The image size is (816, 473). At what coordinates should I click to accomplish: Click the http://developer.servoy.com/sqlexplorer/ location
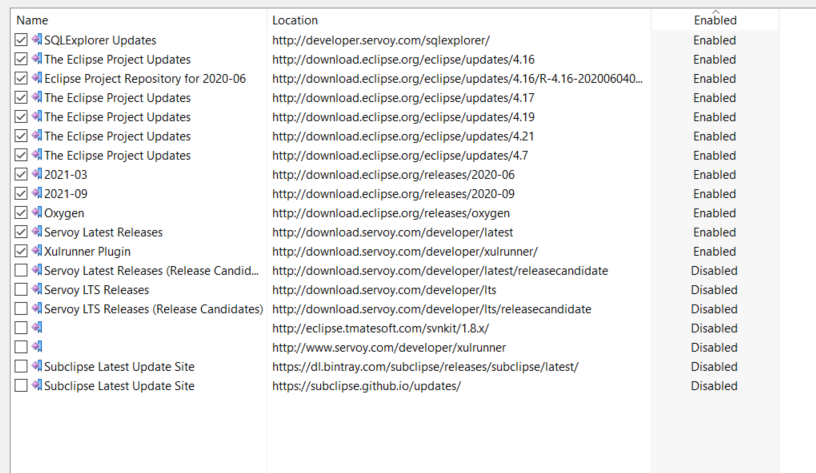(x=380, y=40)
